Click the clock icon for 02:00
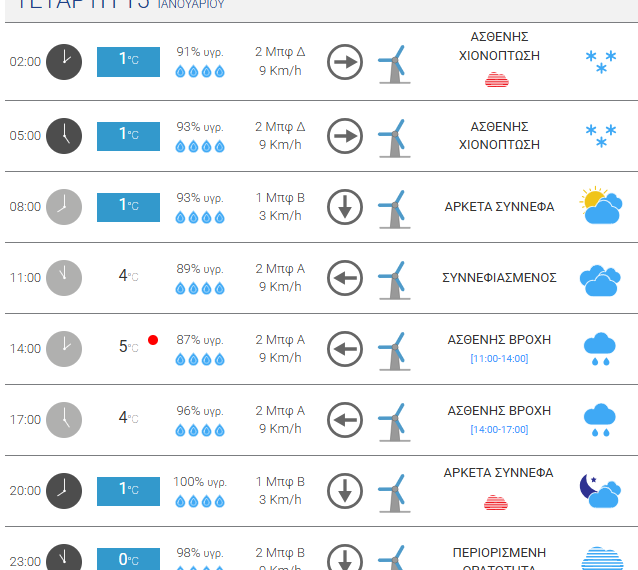638x570 pixels. tap(64, 62)
